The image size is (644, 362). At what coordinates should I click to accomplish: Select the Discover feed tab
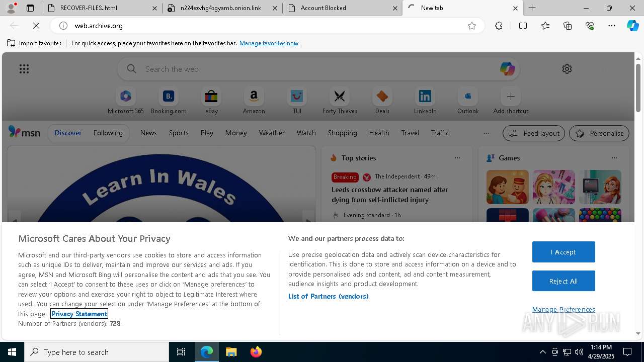[68, 133]
